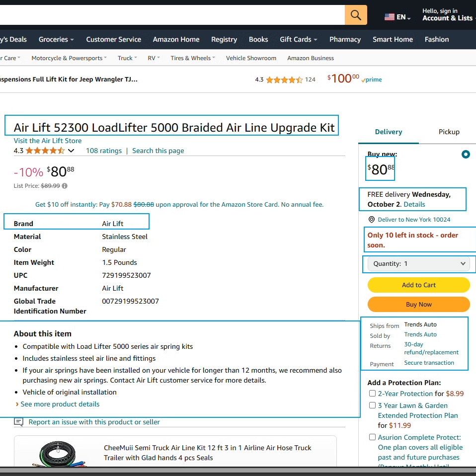Click the report issue speech bubble icon
The width and height of the screenshot is (476, 476).
(x=19, y=422)
